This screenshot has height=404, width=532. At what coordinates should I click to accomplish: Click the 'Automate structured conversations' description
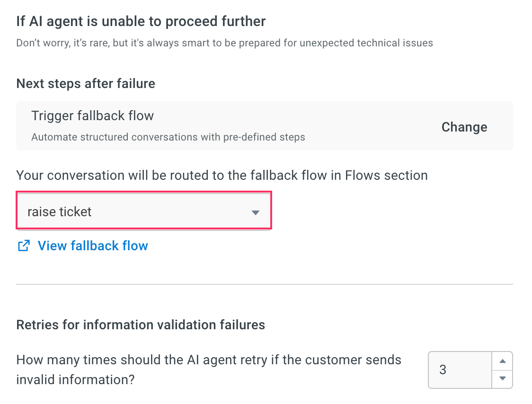[168, 137]
